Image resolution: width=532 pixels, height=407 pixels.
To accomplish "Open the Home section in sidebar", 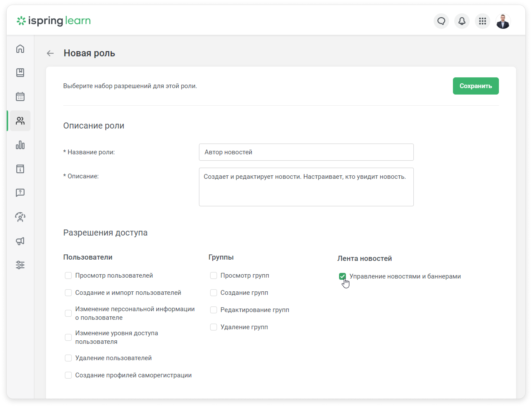I will [20, 49].
